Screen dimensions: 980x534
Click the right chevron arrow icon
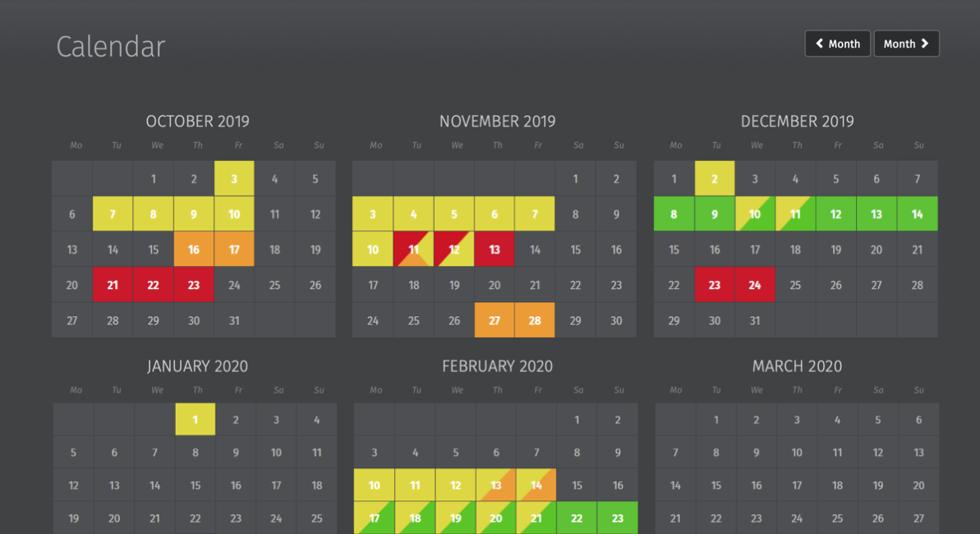point(925,44)
